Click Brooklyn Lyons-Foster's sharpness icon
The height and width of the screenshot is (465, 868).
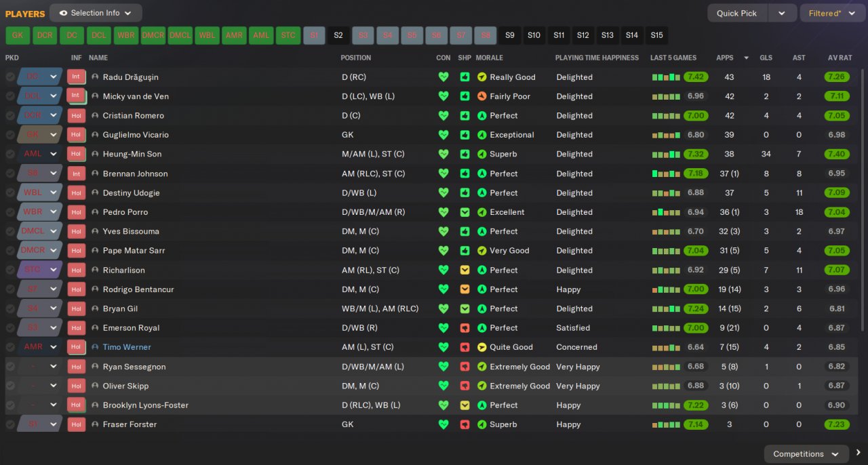pyautogui.click(x=465, y=405)
